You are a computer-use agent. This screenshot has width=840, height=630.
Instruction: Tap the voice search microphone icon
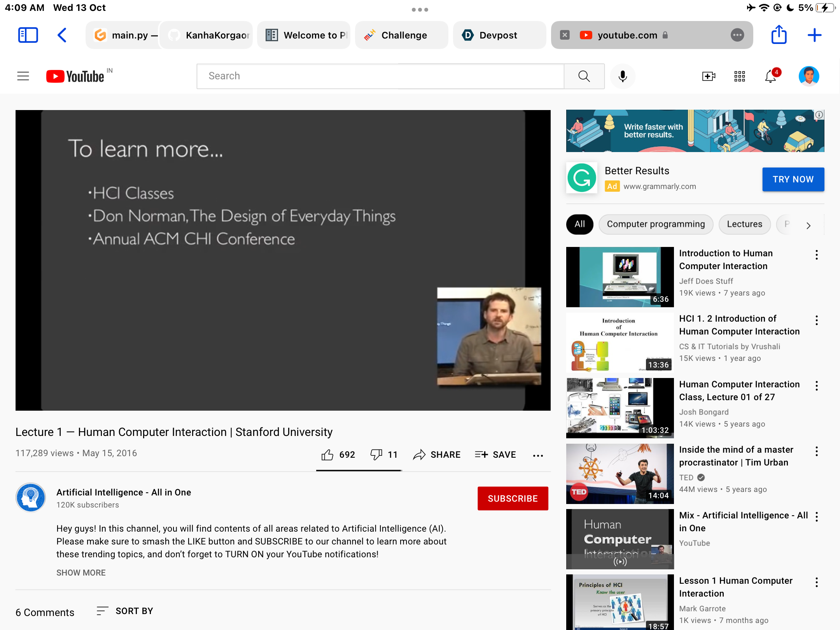tap(623, 76)
